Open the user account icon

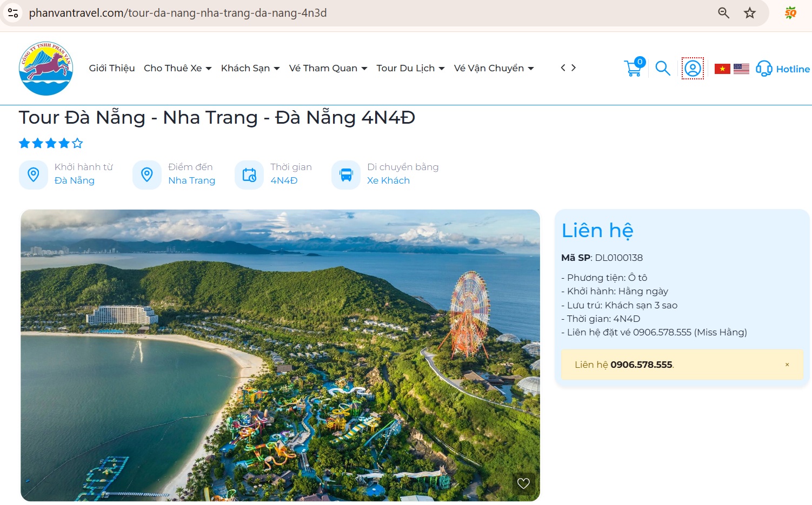[693, 69]
